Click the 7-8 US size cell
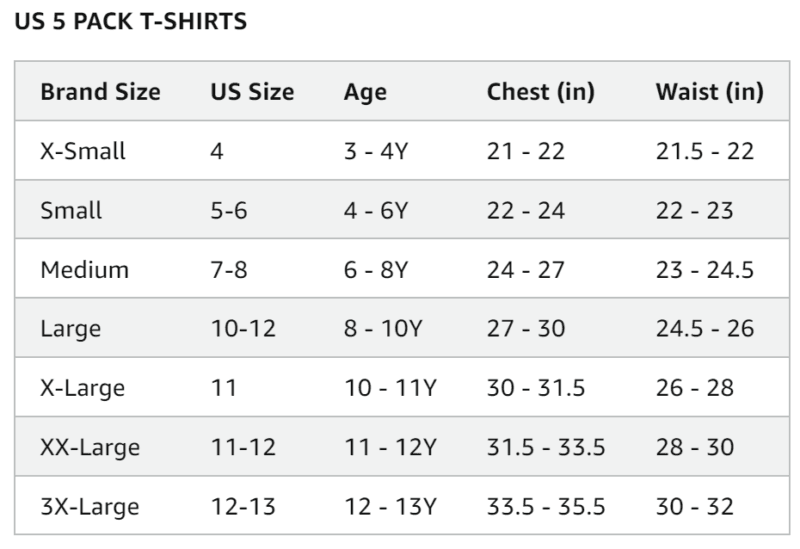Viewport: 800px width, 549px height. pos(230,270)
